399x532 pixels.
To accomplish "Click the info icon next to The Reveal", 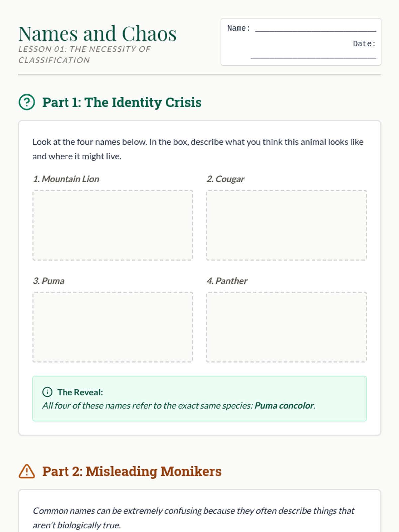I will (47, 392).
